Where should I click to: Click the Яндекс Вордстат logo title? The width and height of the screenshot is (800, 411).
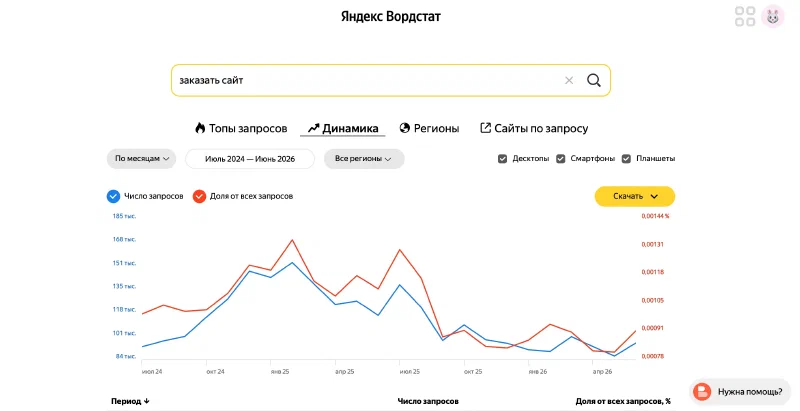coord(391,16)
